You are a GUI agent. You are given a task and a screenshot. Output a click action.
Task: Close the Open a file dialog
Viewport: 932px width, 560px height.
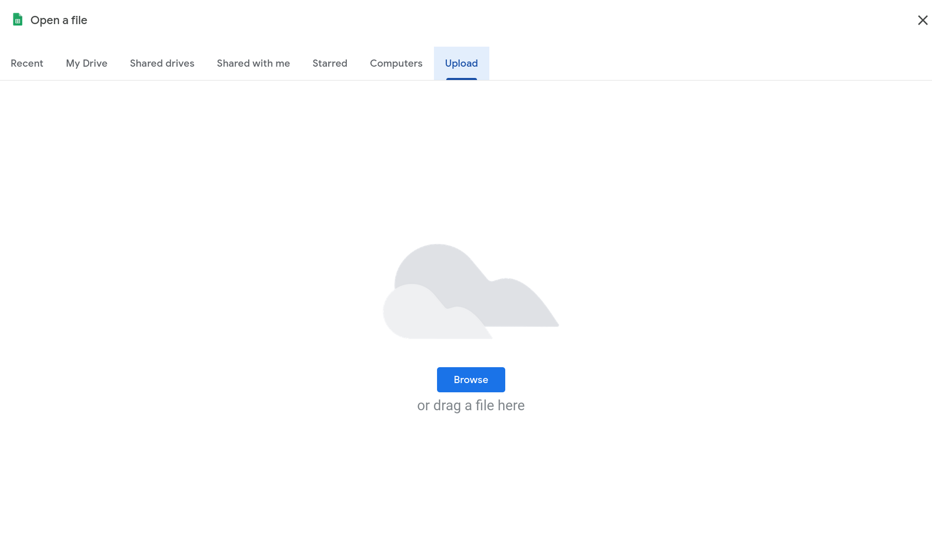pos(922,20)
